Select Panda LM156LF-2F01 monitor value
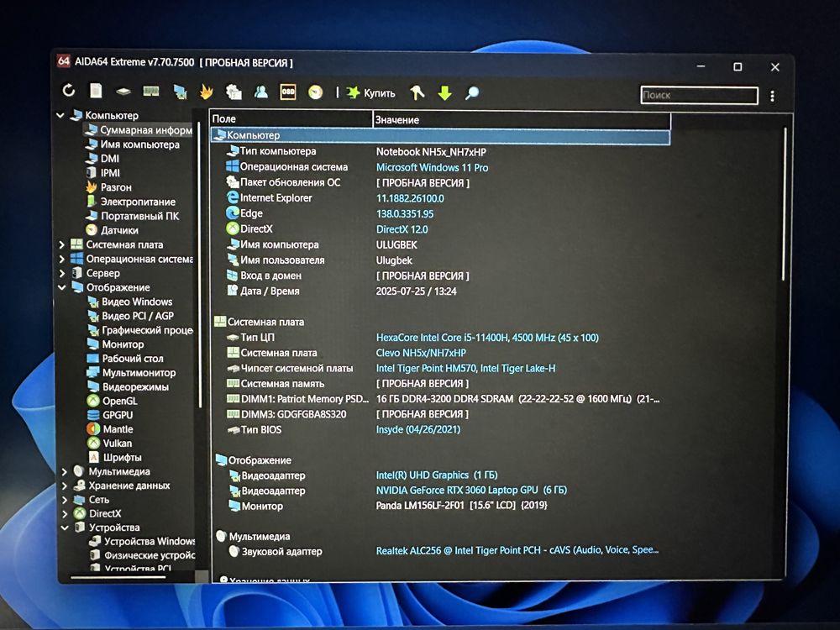Viewport: 840px width, 630px height. coord(462,505)
